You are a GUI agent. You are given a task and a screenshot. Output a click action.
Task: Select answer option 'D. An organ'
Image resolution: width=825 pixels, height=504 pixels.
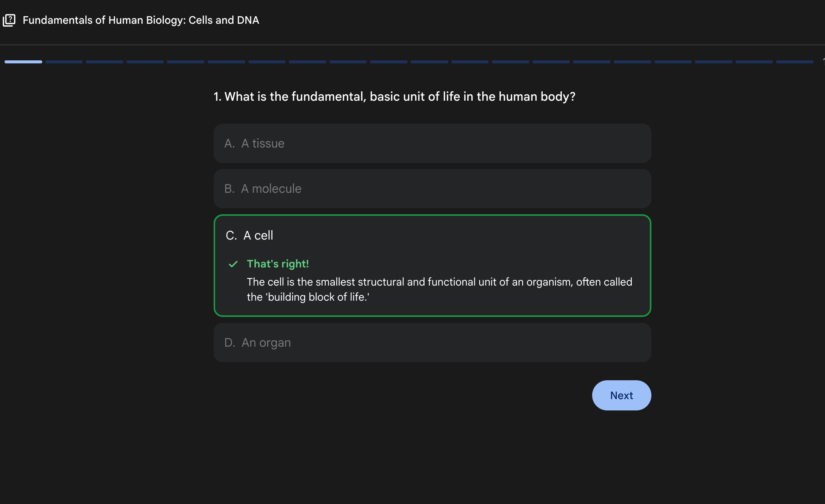point(433,343)
